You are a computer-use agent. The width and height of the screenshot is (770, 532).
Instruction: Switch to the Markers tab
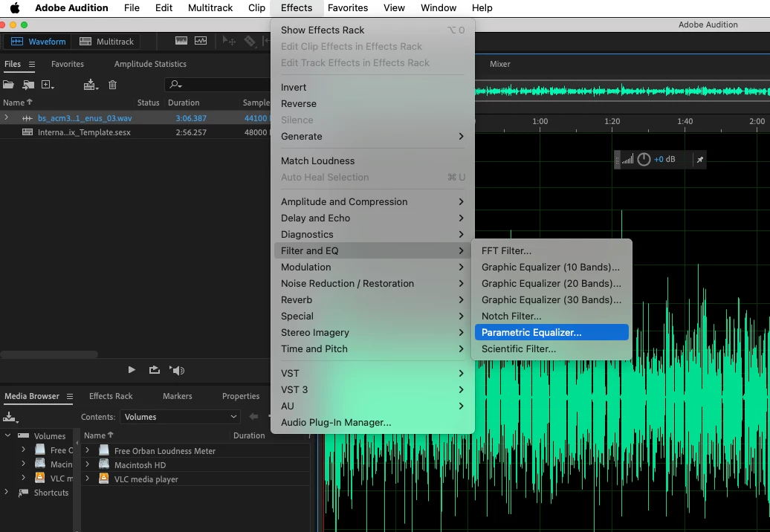pos(178,396)
